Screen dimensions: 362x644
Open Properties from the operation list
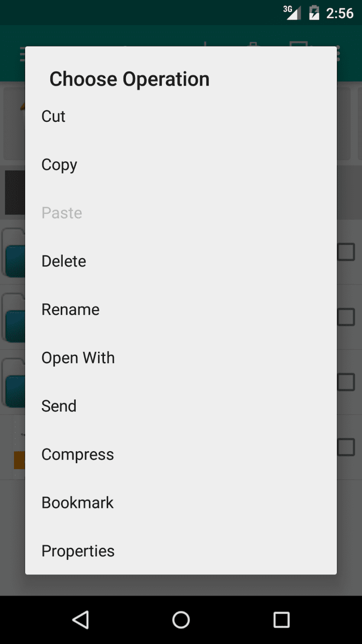point(78,551)
